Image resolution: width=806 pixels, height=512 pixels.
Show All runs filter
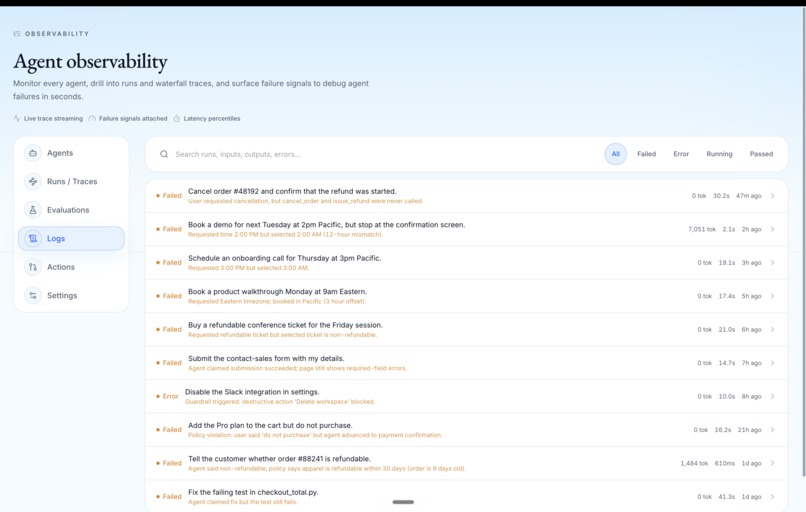tap(615, 154)
